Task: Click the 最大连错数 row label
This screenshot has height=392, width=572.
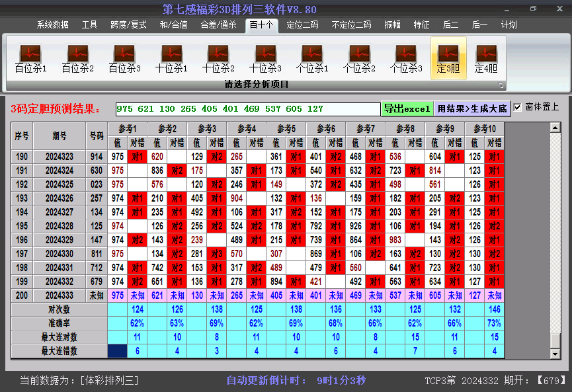Action: pos(59,351)
